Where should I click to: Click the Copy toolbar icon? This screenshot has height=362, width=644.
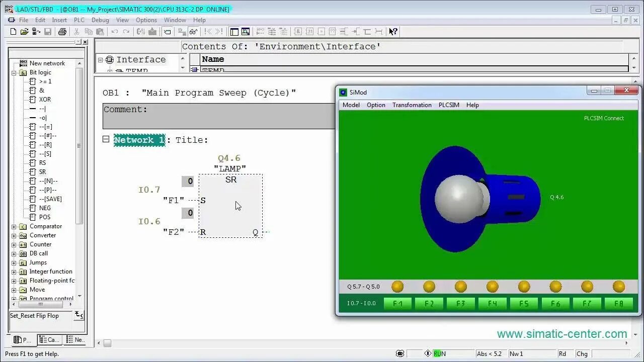coord(89,32)
